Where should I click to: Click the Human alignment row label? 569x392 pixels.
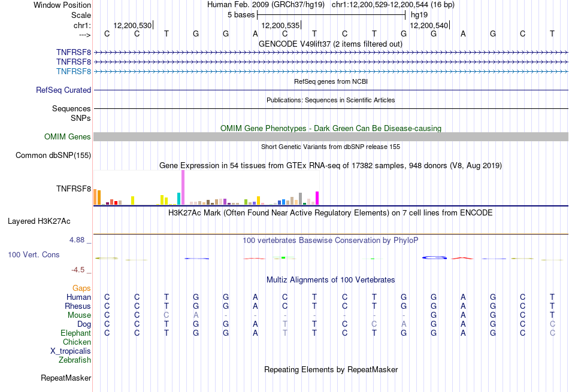pyautogui.click(x=78, y=297)
